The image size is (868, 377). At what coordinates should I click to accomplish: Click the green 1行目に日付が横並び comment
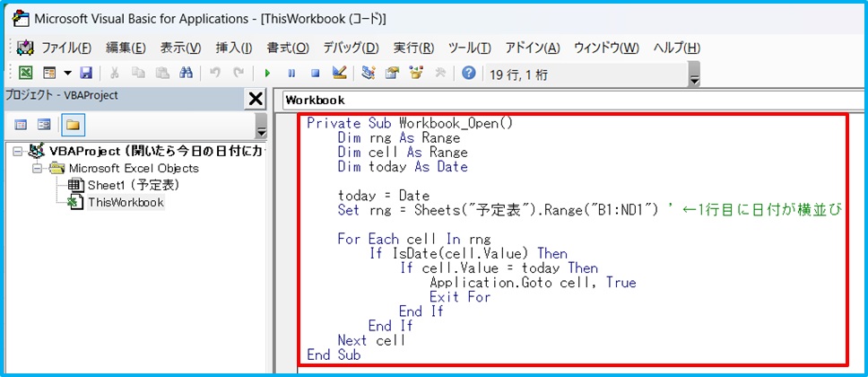[x=755, y=210]
